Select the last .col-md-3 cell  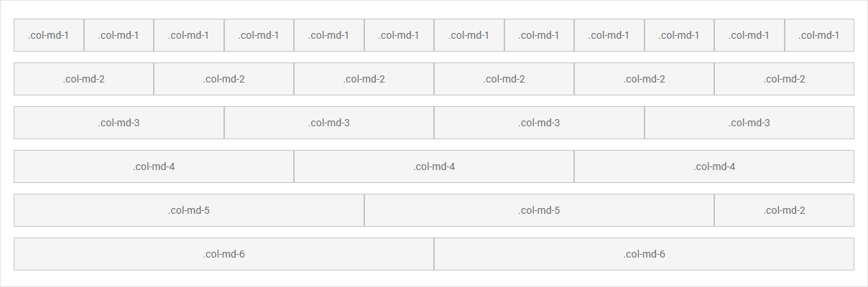coord(749,123)
